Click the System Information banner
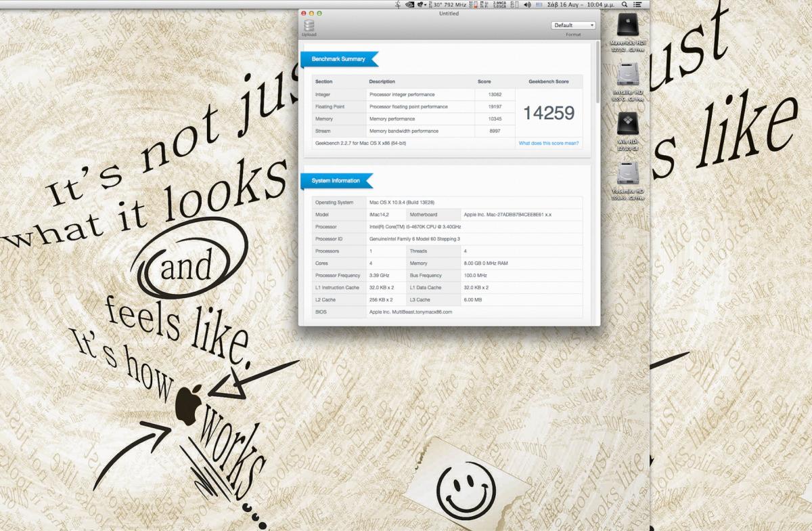The width and height of the screenshot is (812, 531). [337, 181]
